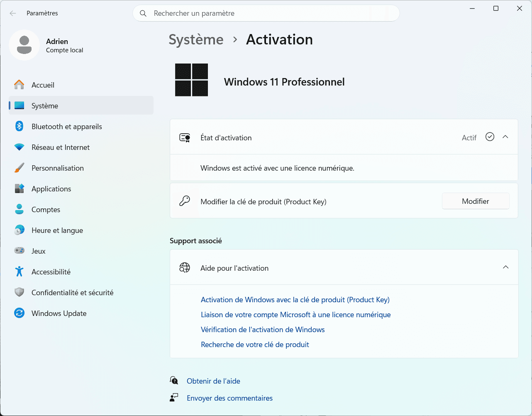Image resolution: width=532 pixels, height=416 pixels.
Task: Open the Jeux category
Action: (x=81, y=251)
